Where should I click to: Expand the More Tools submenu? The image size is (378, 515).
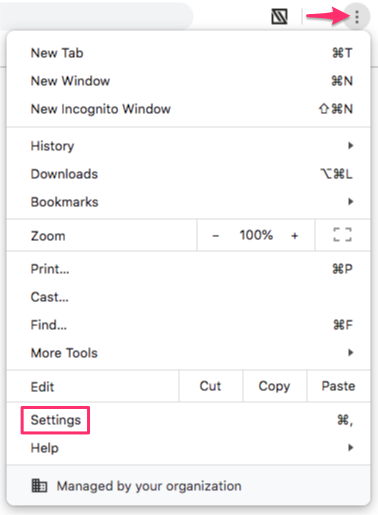click(x=188, y=353)
